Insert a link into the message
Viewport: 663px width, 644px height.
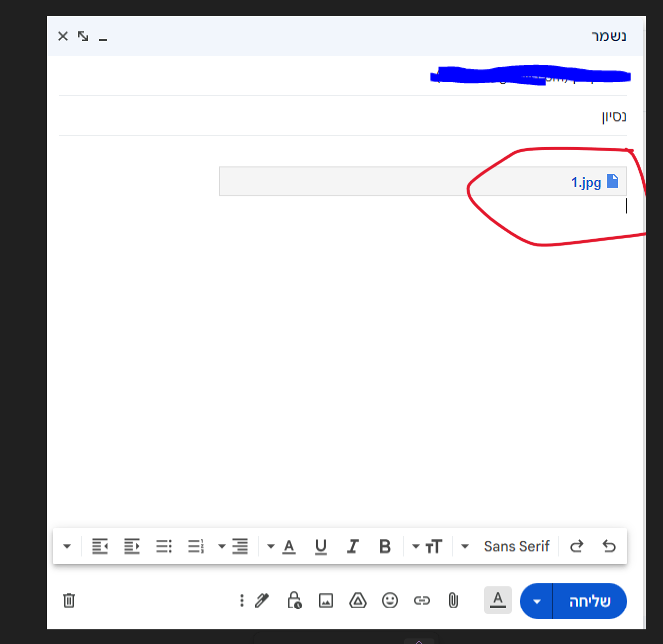pos(421,600)
